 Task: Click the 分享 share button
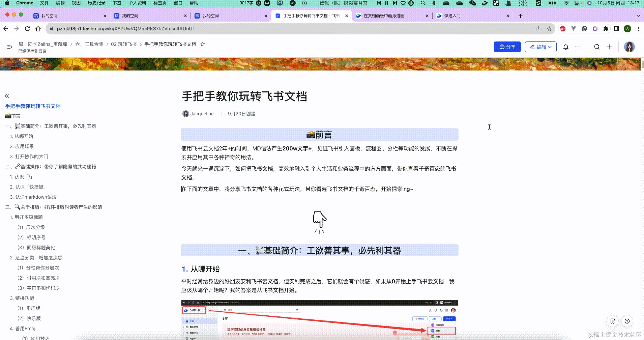[507, 47]
